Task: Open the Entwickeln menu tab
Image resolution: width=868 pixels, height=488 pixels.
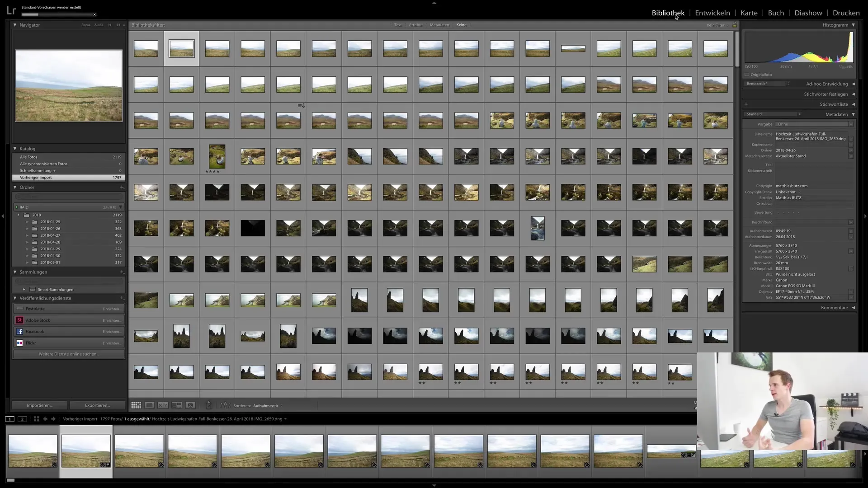Action: (x=712, y=13)
